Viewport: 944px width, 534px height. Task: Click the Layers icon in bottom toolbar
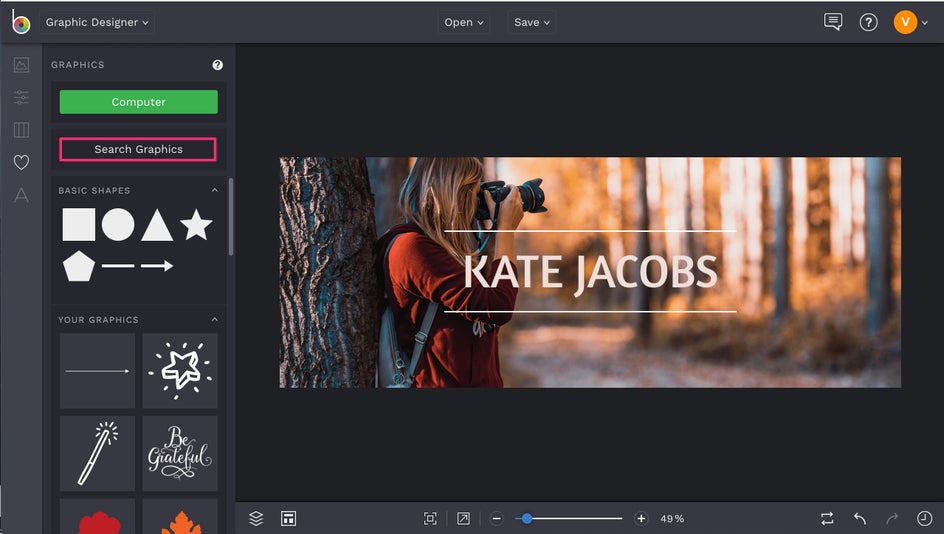tap(256, 518)
